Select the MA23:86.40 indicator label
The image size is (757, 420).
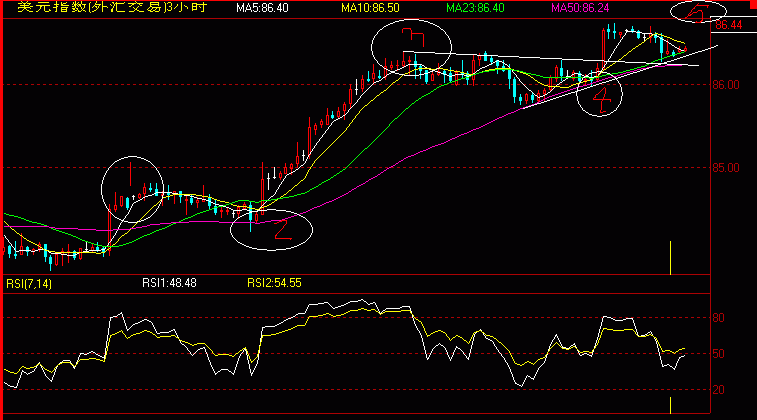475,8
